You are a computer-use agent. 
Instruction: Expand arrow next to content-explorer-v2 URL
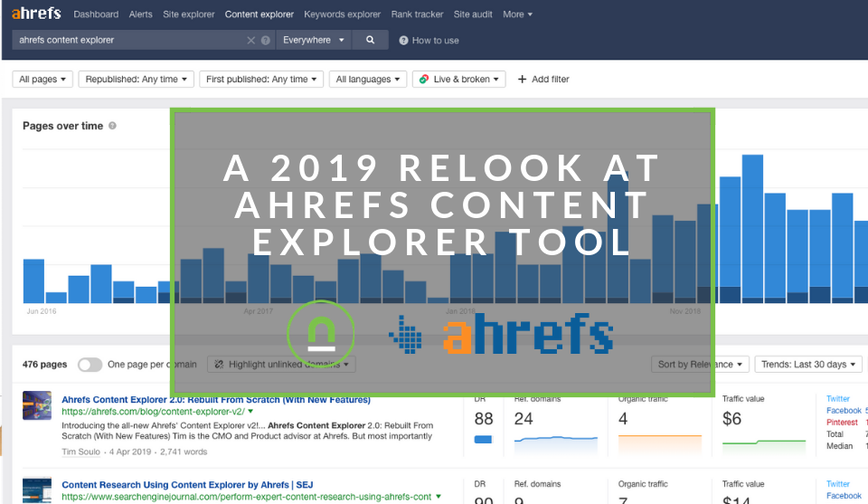pyautogui.click(x=250, y=412)
